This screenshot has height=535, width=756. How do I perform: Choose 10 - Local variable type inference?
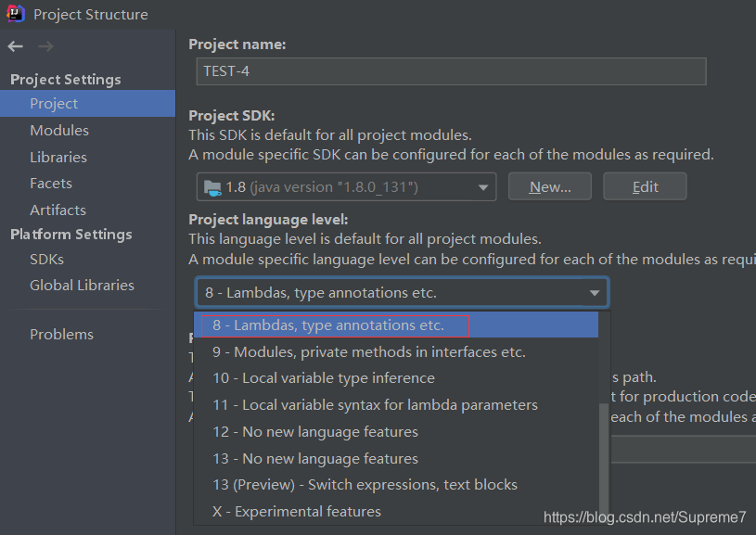pyautogui.click(x=323, y=378)
